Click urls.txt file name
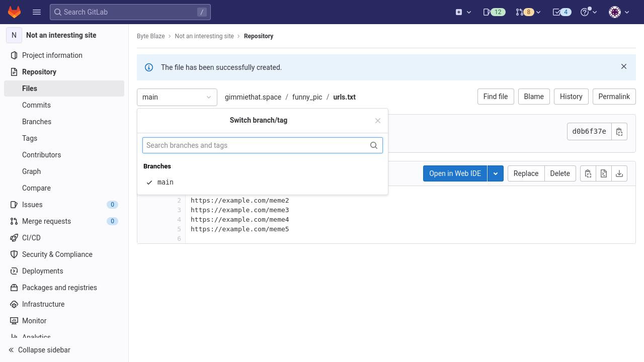Image resolution: width=644 pixels, height=362 pixels. 344,97
